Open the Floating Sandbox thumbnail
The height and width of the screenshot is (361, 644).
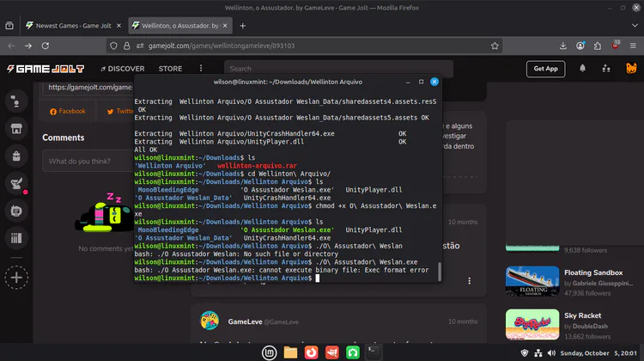pos(532,282)
